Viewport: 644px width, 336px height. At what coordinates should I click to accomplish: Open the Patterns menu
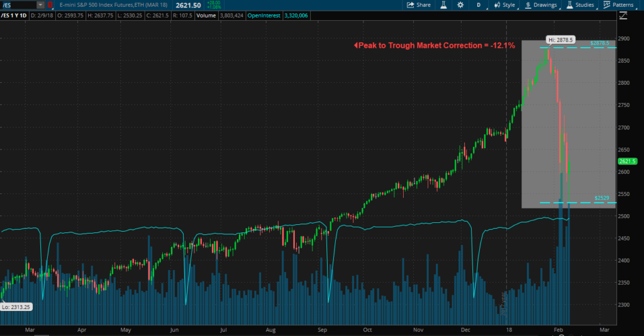coord(619,5)
